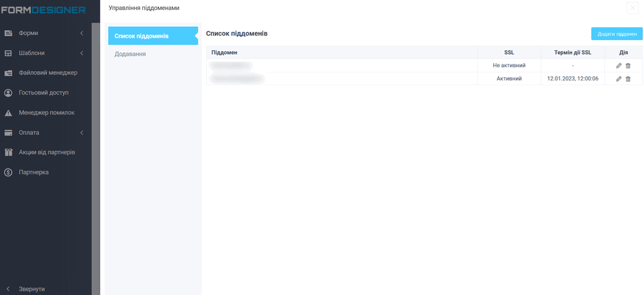Screen dimensions: 644x295
Task: Open the Додавання tab
Action: (x=130, y=54)
